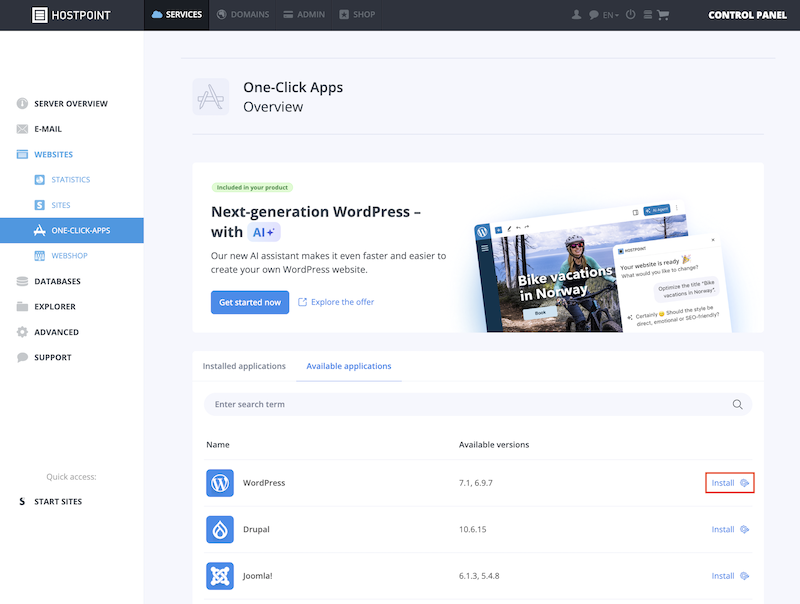
Task: Click the Joomla app icon
Action: tap(220, 576)
